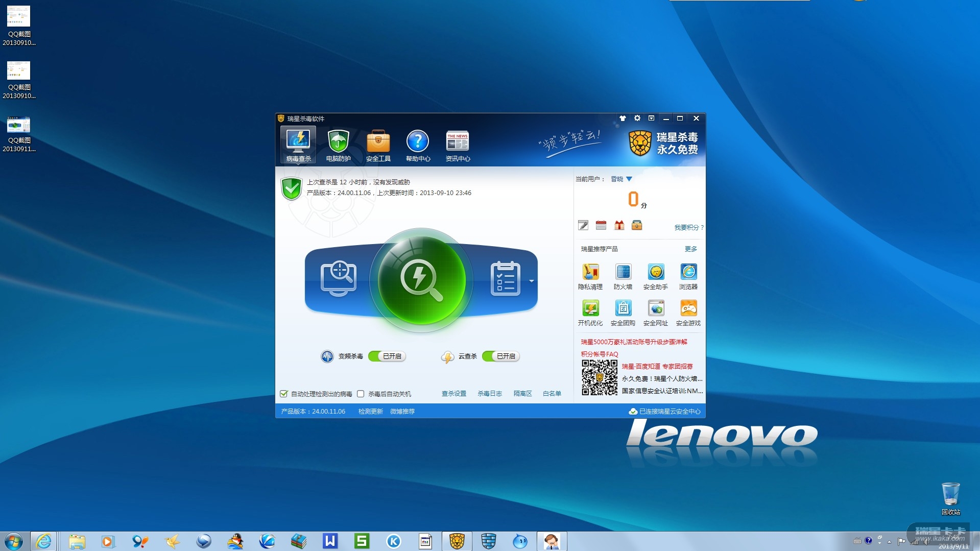Open the settings gear in title bar
This screenshot has height=551, width=980.
pyautogui.click(x=637, y=118)
